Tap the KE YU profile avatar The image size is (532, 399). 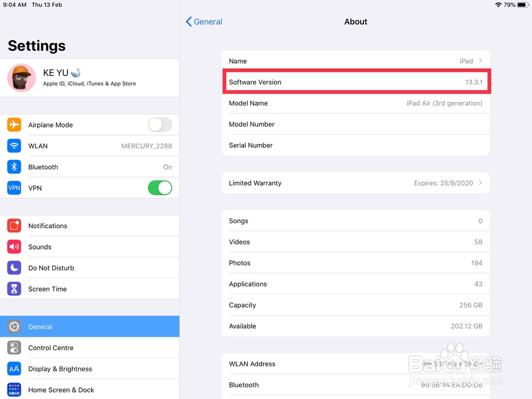coord(21,78)
